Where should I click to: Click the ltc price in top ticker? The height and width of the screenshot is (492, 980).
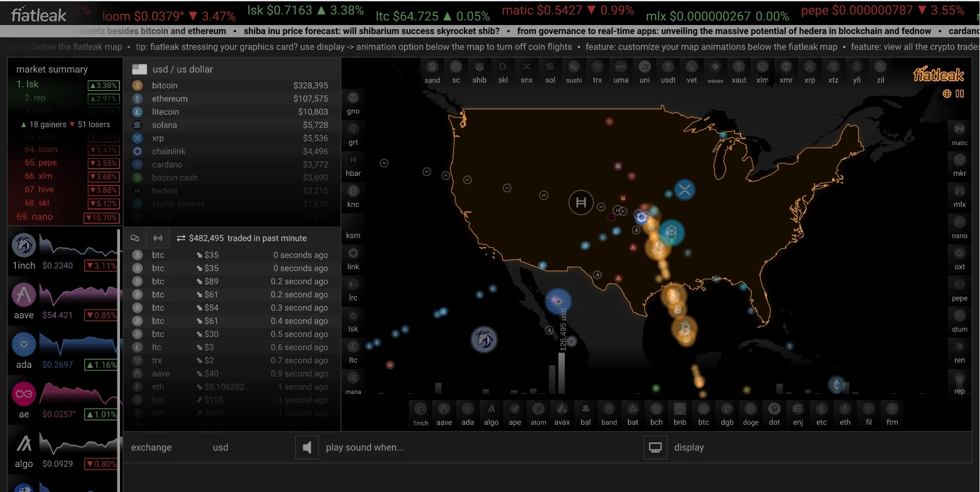coord(432,16)
